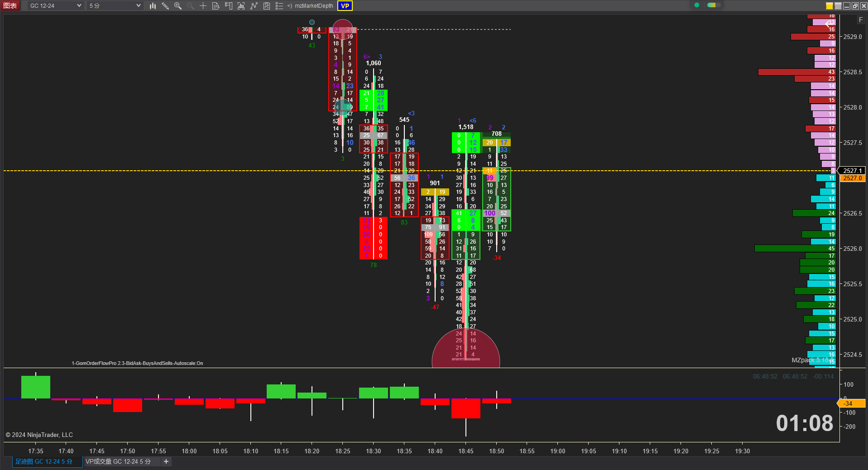Click the 2526.0 price axis label

pyautogui.click(x=853, y=249)
